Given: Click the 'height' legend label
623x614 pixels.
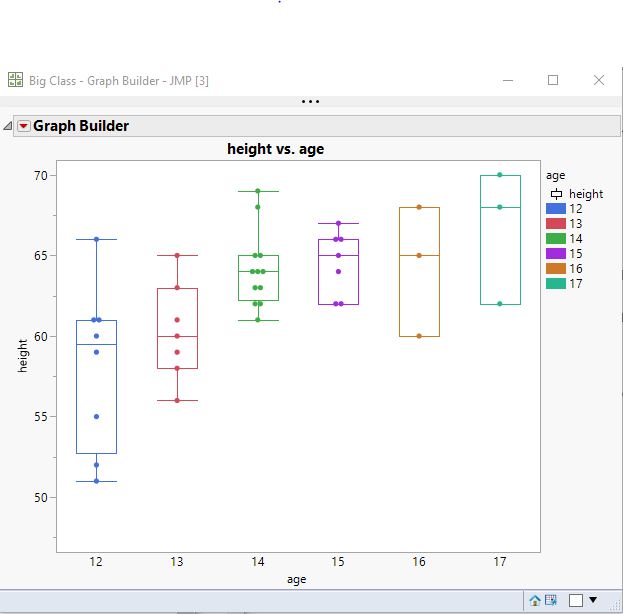Looking at the screenshot, I should click(x=586, y=194).
